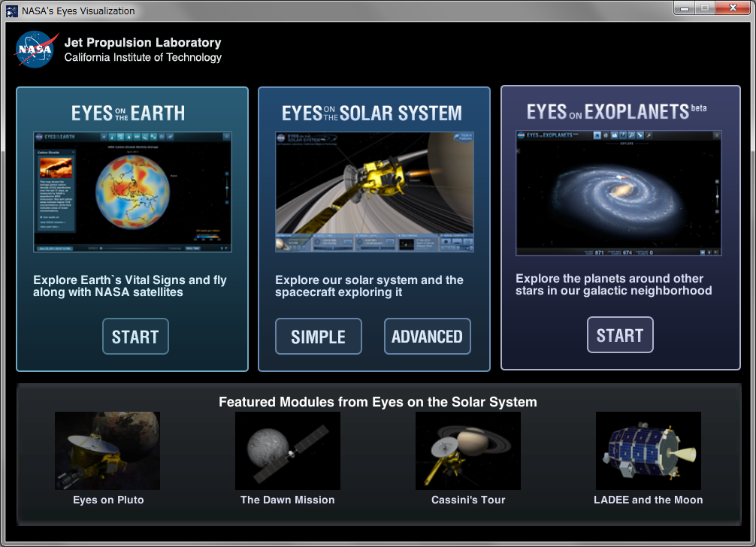Click the Eyes on Earth globe preview image

point(132,190)
